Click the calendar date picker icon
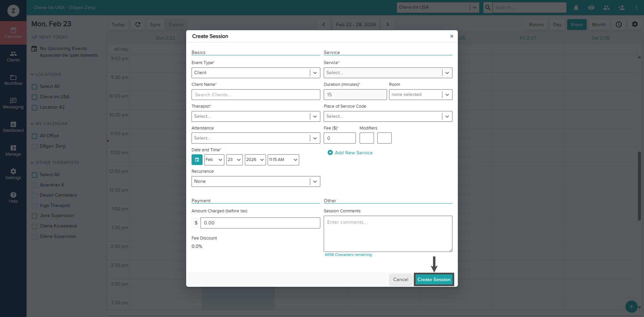The width and height of the screenshot is (644, 317). coord(197,160)
